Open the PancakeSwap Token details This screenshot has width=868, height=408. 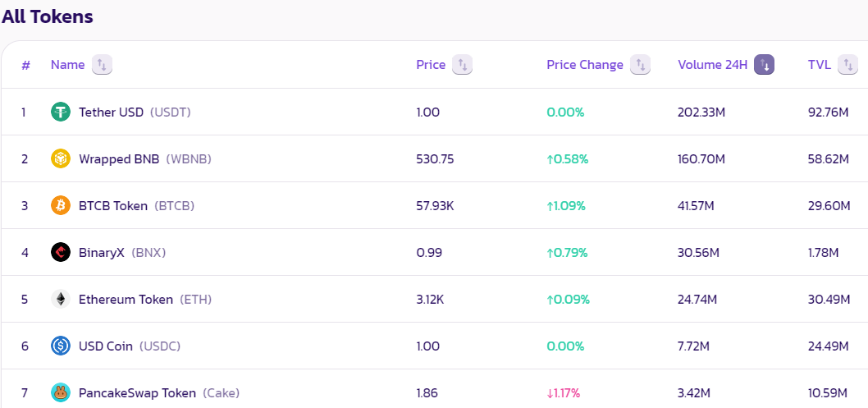(x=137, y=392)
